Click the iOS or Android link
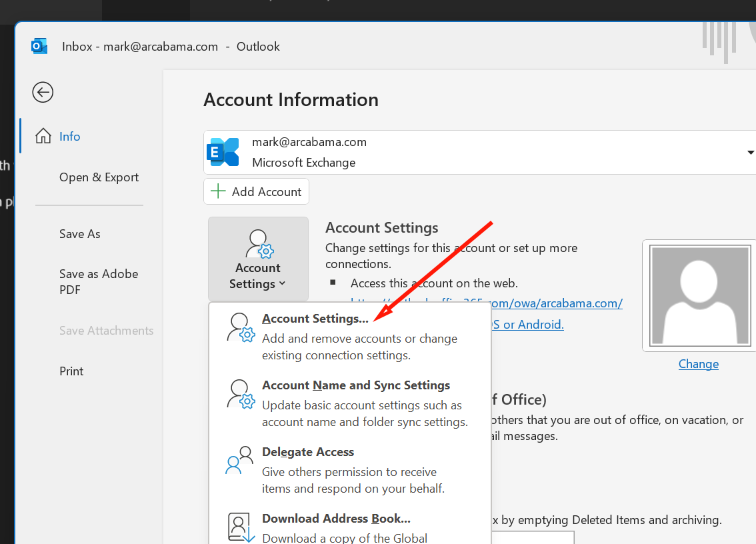The image size is (756, 544). click(x=528, y=325)
